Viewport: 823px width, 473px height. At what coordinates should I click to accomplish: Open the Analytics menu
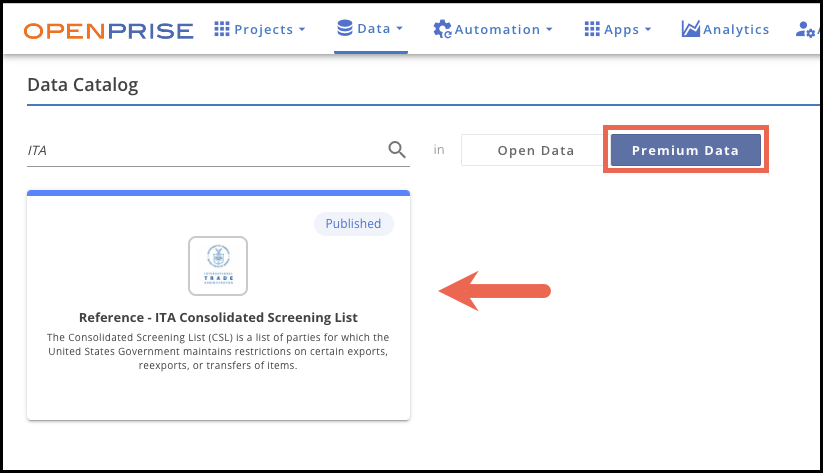(x=725, y=29)
